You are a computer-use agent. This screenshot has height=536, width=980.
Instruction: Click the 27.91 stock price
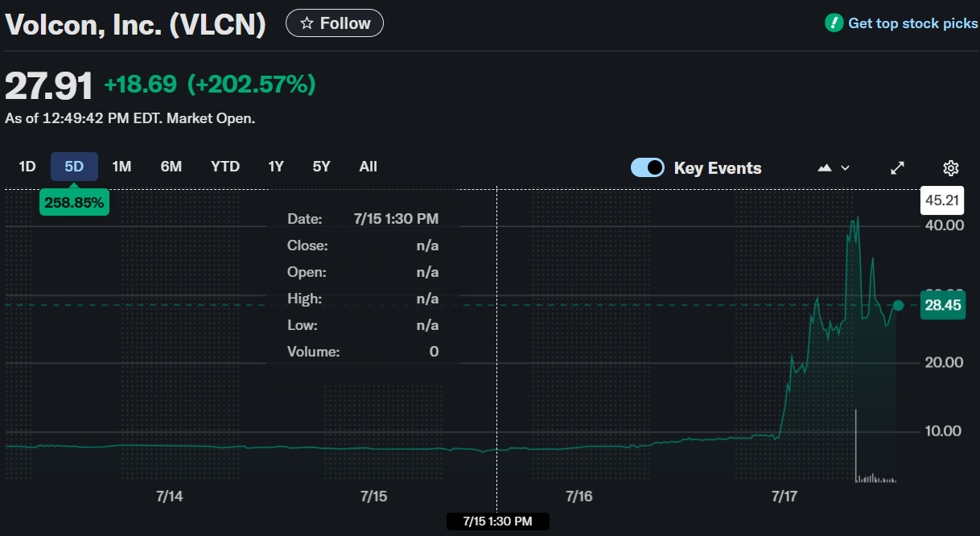tap(49, 85)
